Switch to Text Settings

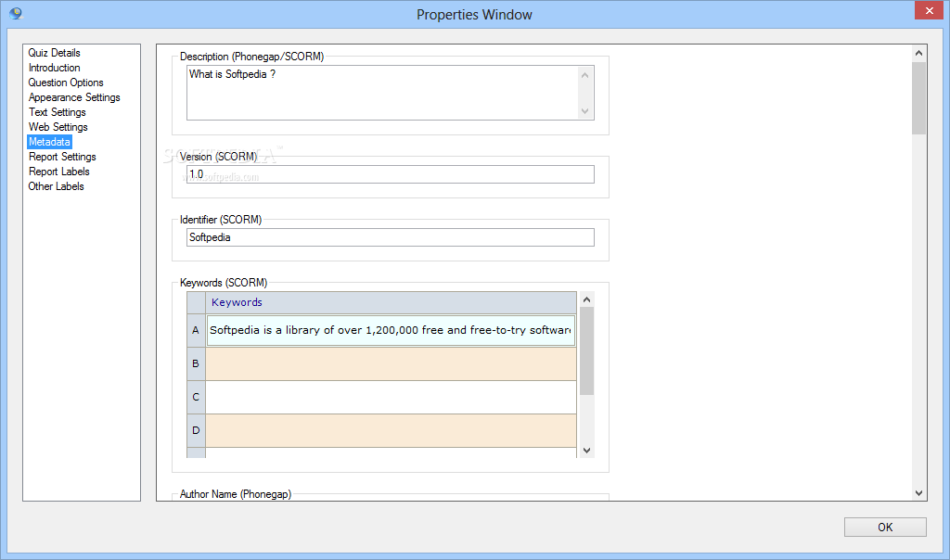point(57,112)
